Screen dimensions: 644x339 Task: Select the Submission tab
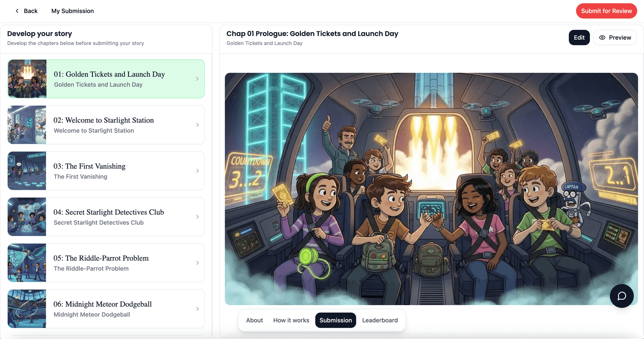click(x=335, y=320)
